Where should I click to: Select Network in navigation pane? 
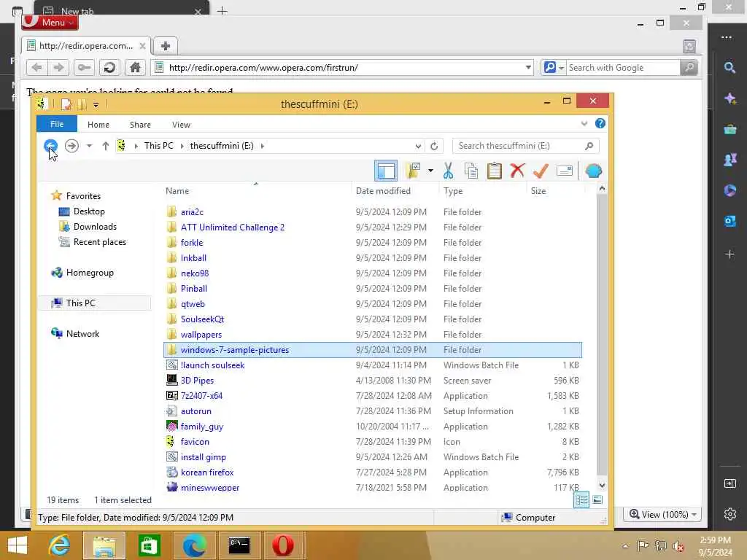click(x=82, y=334)
